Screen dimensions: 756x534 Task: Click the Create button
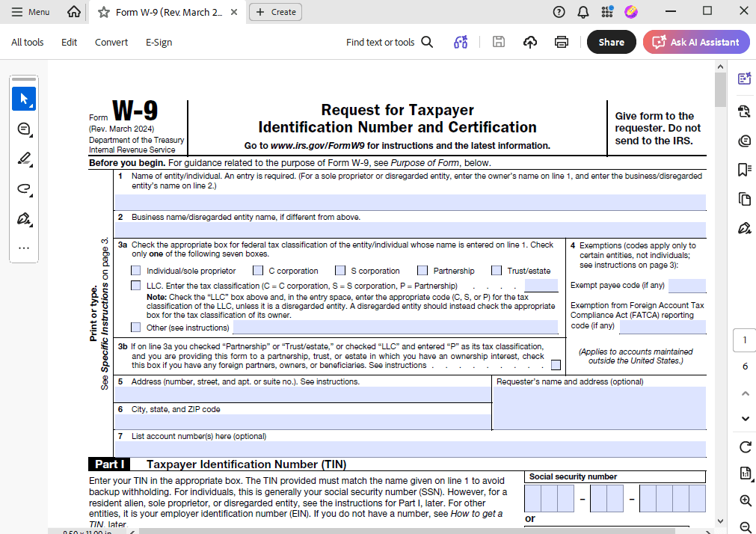[x=276, y=12]
